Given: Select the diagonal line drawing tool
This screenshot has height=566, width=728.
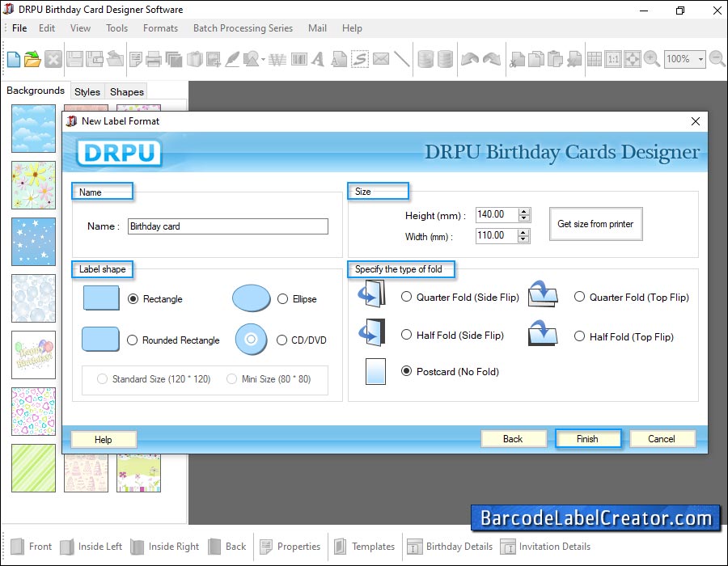Looking at the screenshot, I should [401, 59].
